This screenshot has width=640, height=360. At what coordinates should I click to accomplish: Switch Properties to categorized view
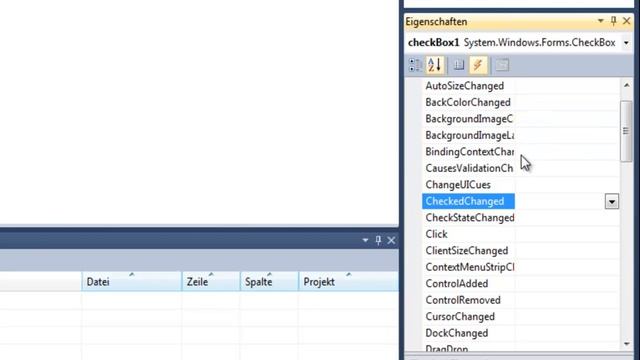[415, 65]
